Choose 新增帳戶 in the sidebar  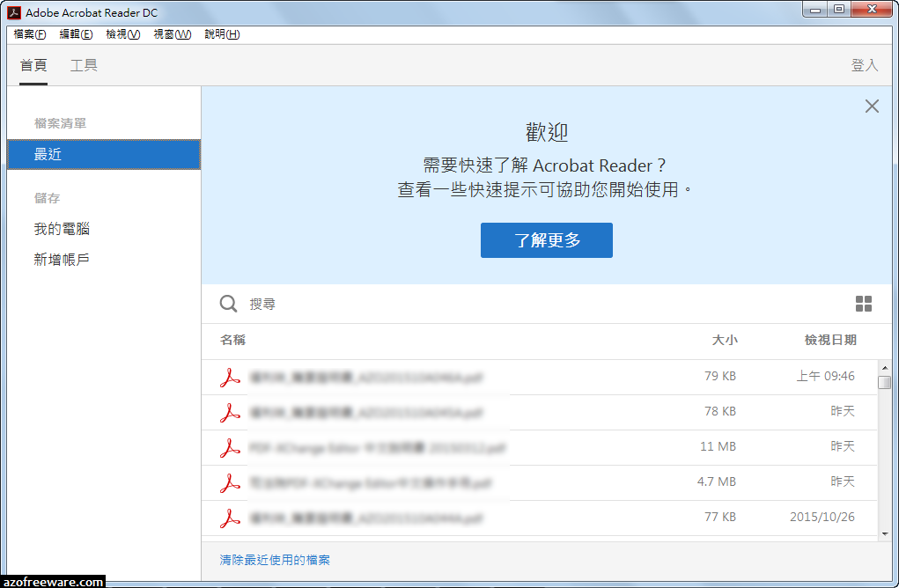[62, 260]
